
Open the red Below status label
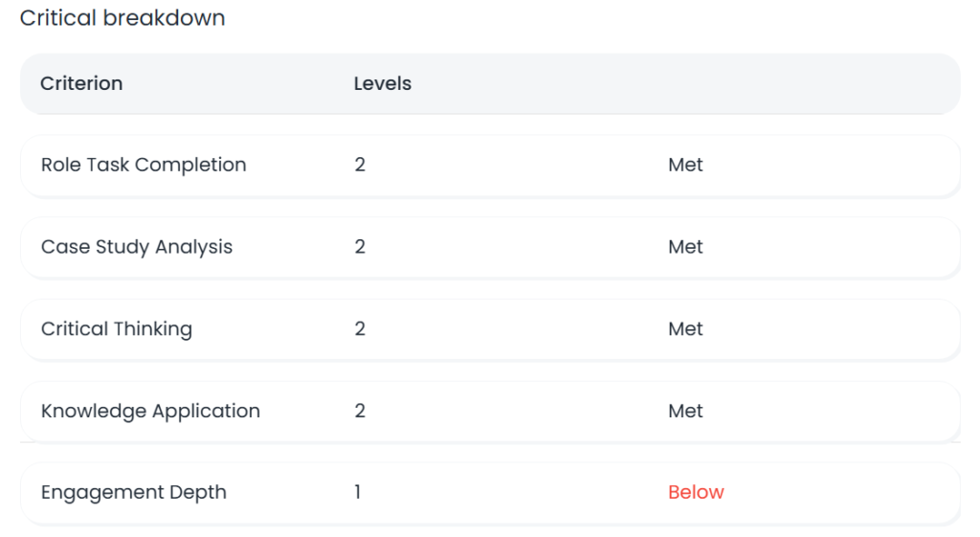(696, 493)
